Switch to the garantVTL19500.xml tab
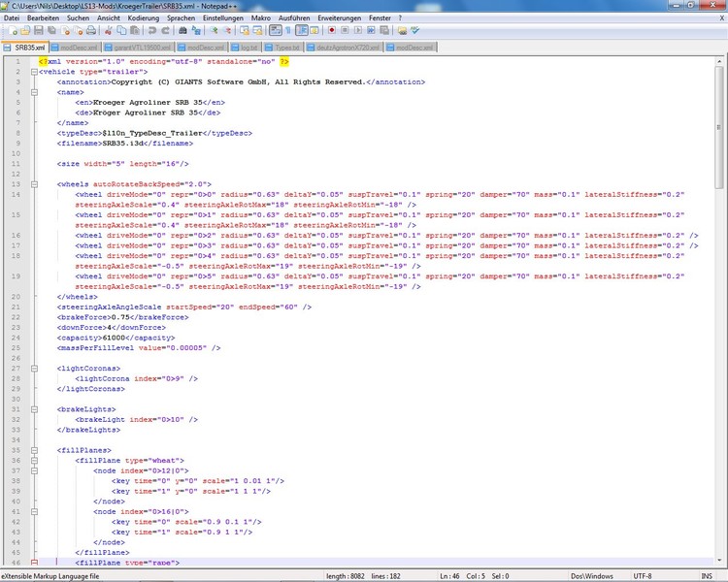Viewport: 728px width, 582px height. coord(139,48)
